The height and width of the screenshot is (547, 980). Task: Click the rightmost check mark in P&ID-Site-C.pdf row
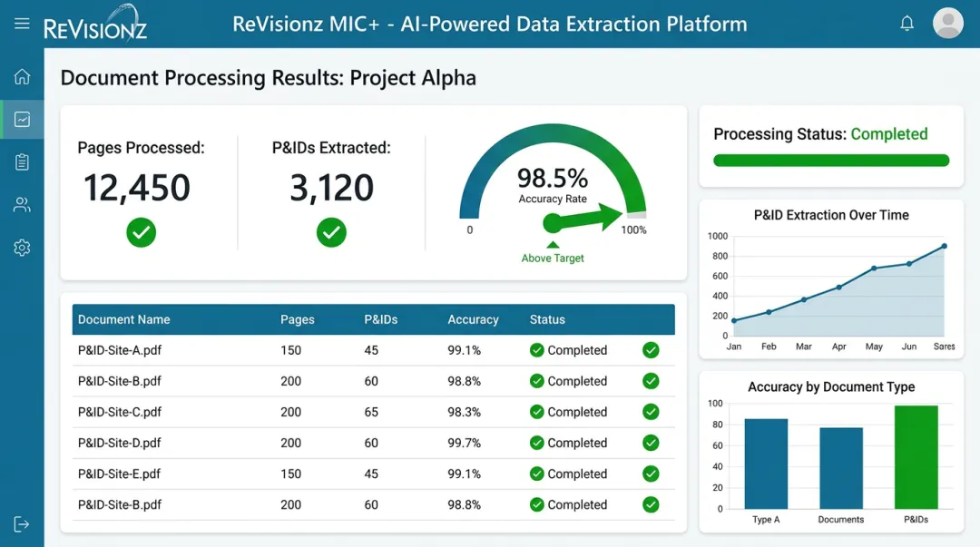point(651,412)
